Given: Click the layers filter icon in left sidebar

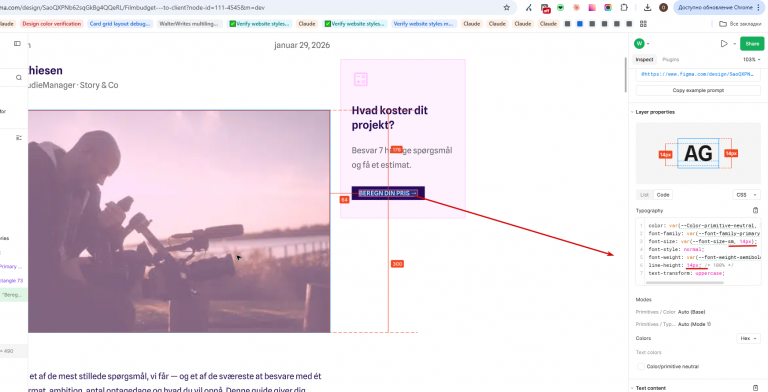Looking at the screenshot, I should tap(19, 138).
